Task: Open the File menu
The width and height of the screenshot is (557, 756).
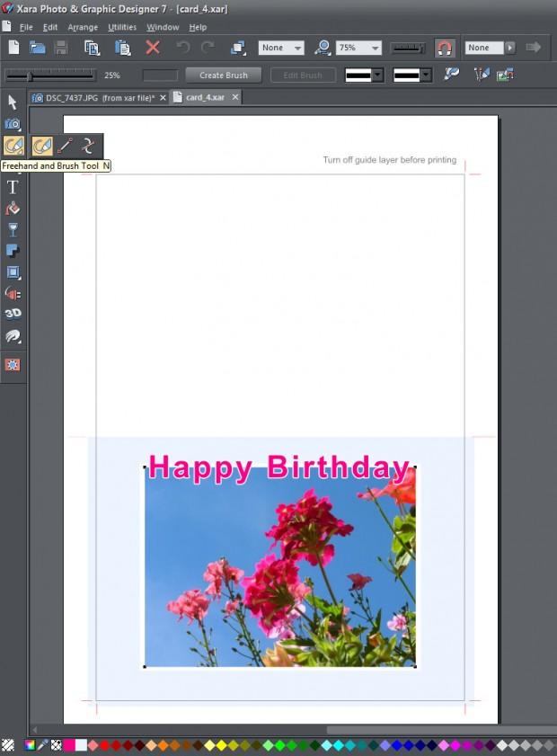Action: pos(26,27)
